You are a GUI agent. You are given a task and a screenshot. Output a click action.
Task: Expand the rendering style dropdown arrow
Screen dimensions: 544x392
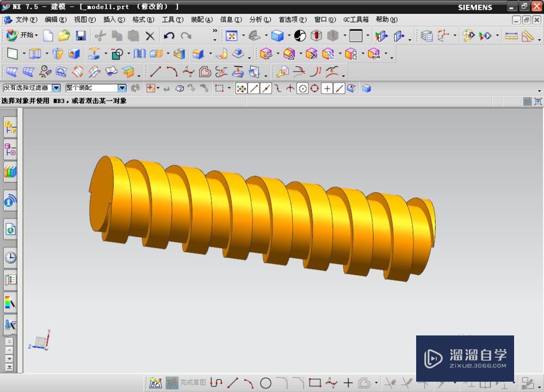(x=289, y=35)
